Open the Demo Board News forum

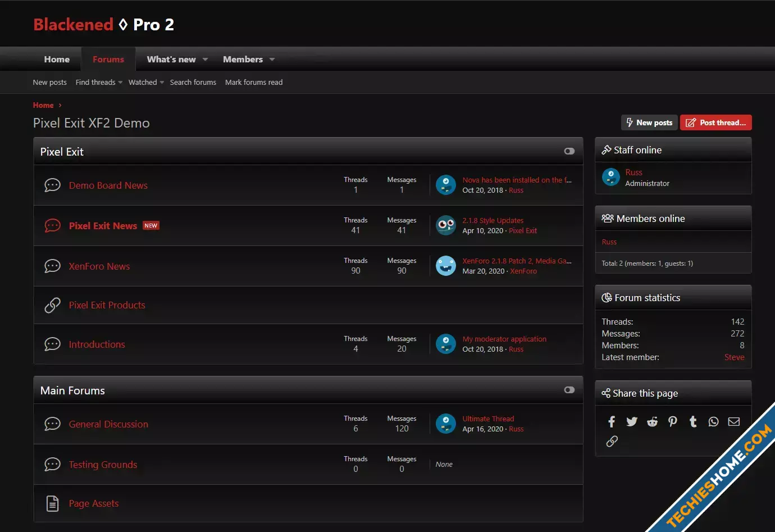pos(108,185)
